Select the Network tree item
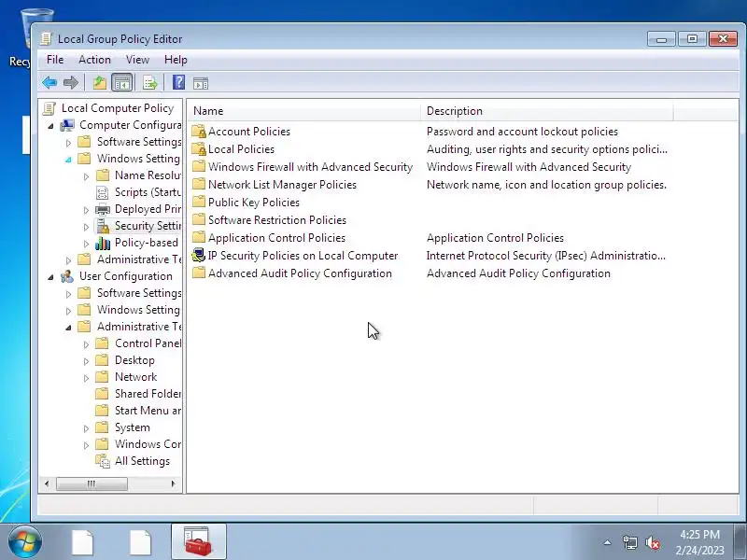This screenshot has height=560, width=747. (135, 377)
